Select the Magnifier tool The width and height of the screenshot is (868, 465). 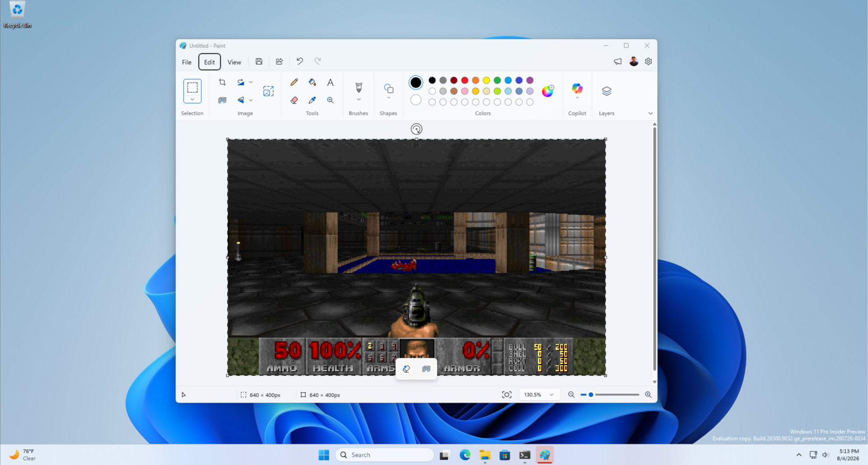[330, 100]
